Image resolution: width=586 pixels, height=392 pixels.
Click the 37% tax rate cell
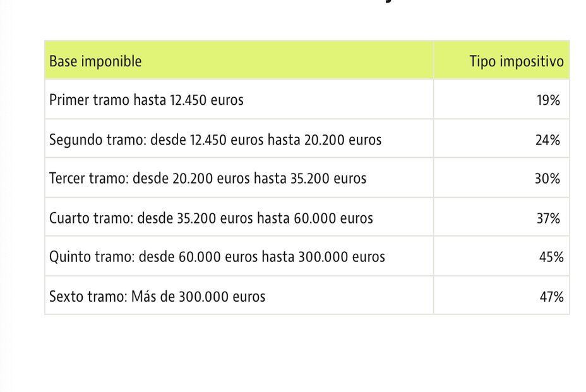click(x=548, y=218)
